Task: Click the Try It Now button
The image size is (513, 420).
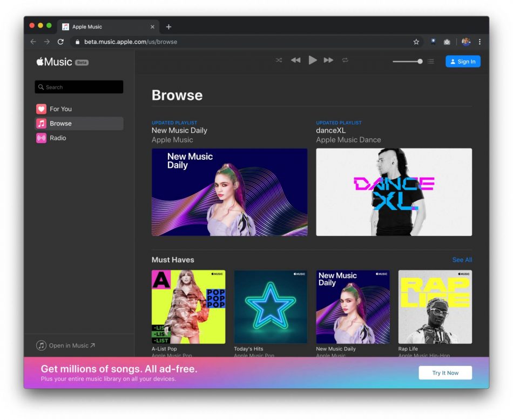Action: click(x=446, y=373)
